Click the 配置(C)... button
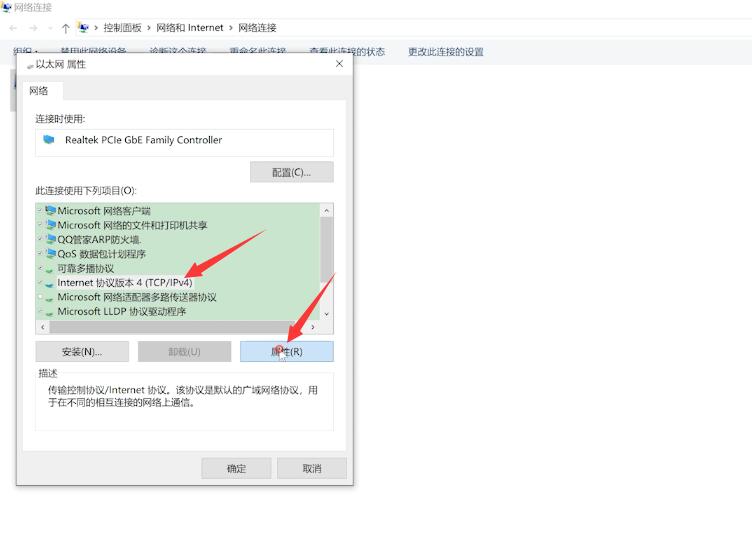Viewport: 752px width, 551px height. click(x=292, y=172)
